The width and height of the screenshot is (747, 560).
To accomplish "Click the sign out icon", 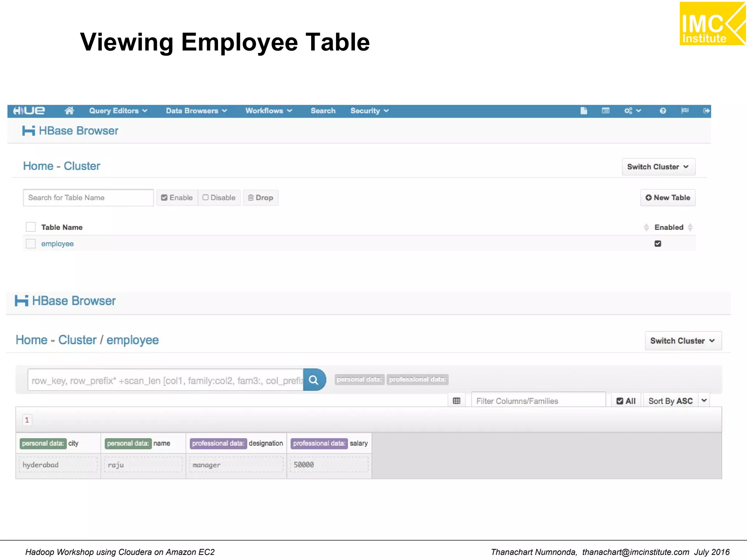I will (x=707, y=111).
